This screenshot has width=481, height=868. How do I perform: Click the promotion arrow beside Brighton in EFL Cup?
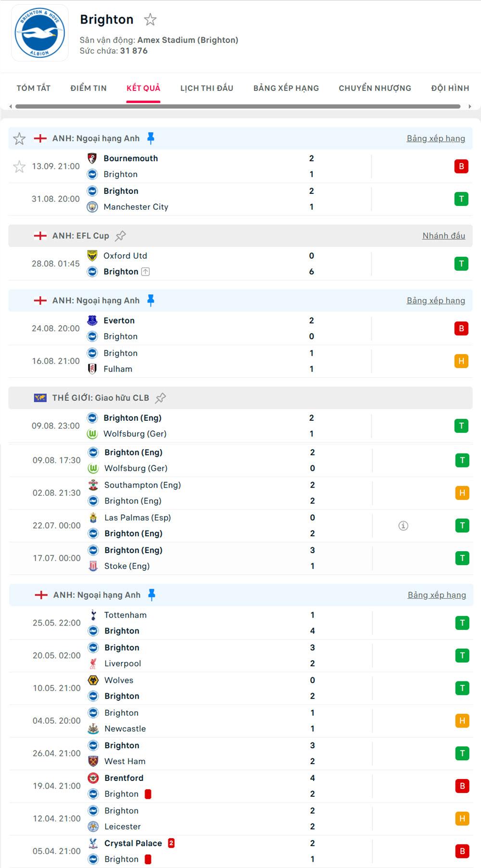coord(146,271)
